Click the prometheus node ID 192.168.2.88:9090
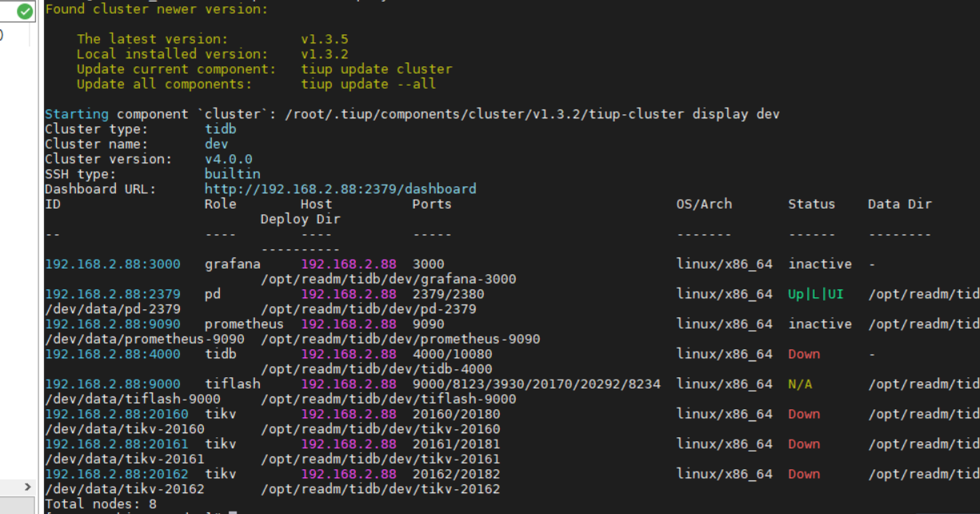 coord(113,324)
